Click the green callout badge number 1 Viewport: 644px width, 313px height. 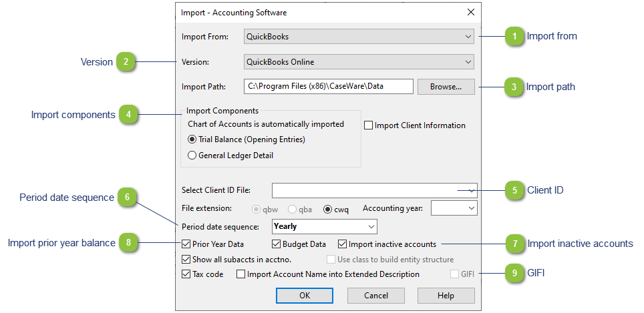click(x=514, y=36)
